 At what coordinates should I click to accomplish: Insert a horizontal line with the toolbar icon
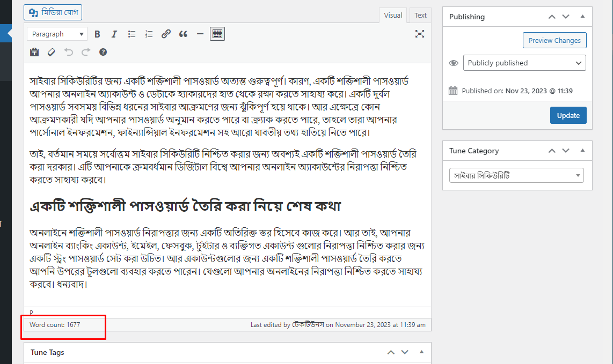200,34
